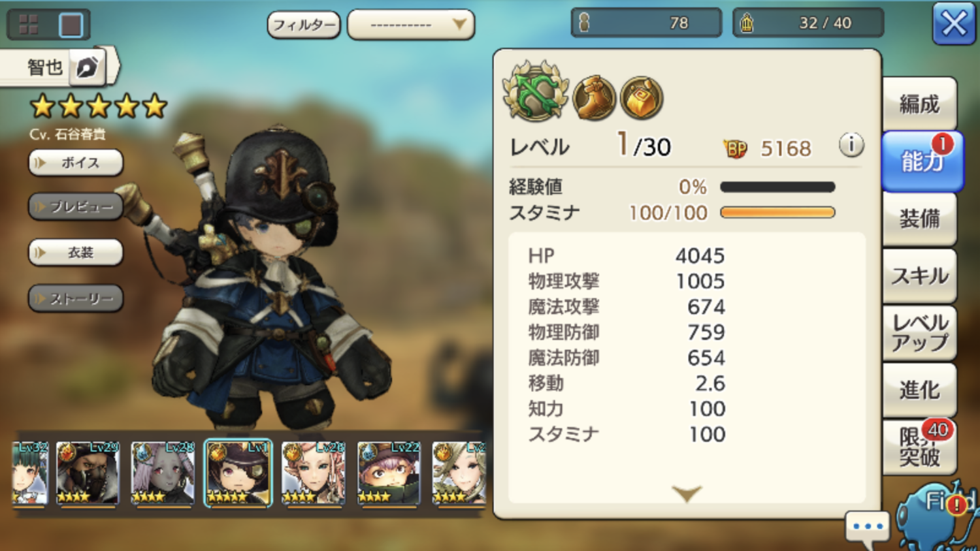Open the スキル tab

[919, 276]
